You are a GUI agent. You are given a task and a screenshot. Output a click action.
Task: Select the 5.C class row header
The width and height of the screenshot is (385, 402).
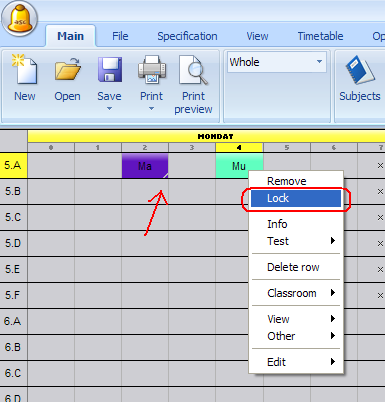tap(13, 217)
